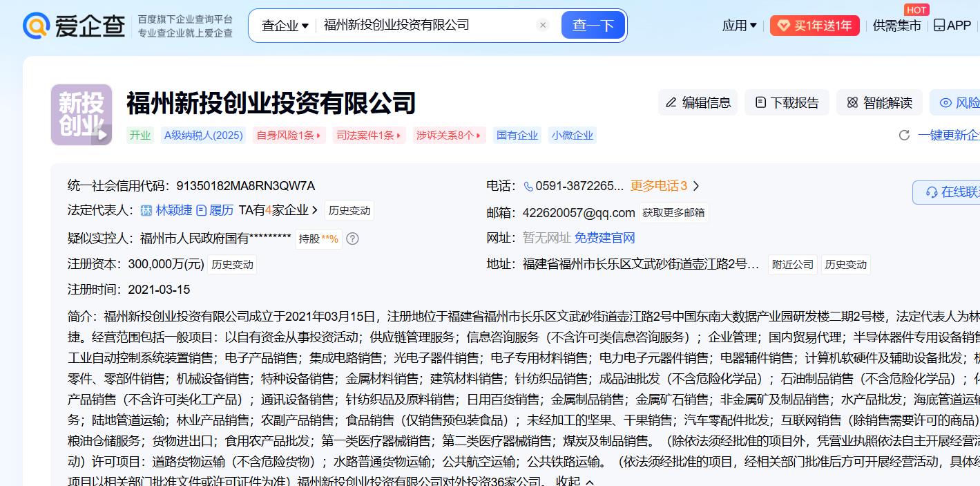Click 历史变动 beside the address
980x486 pixels.
tap(846, 264)
